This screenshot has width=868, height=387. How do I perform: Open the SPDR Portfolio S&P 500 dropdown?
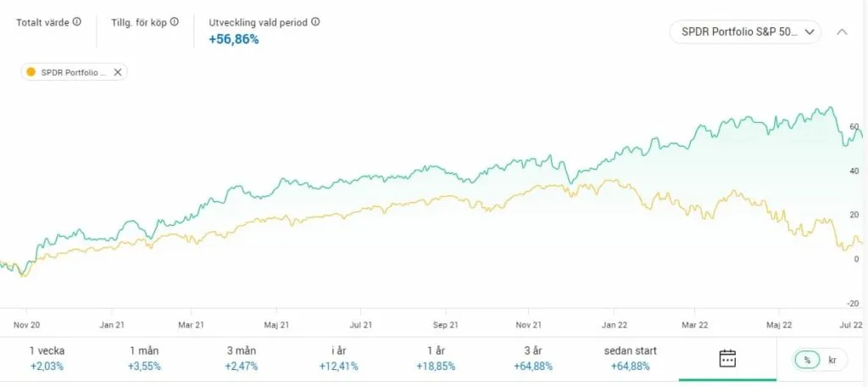click(x=745, y=32)
